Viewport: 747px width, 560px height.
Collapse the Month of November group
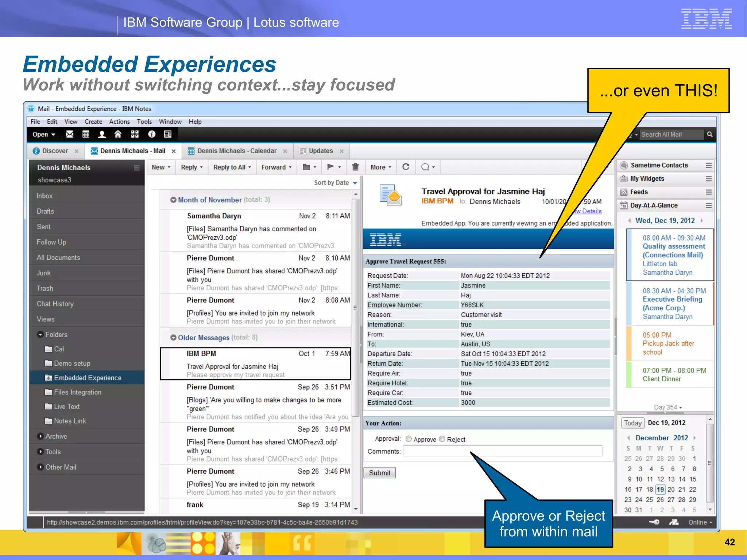click(x=174, y=200)
